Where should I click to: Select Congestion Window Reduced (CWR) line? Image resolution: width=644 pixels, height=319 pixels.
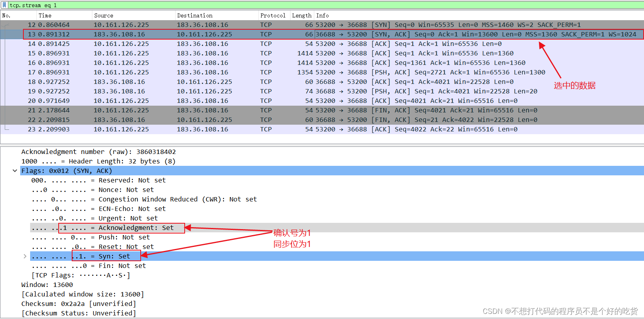(144, 199)
